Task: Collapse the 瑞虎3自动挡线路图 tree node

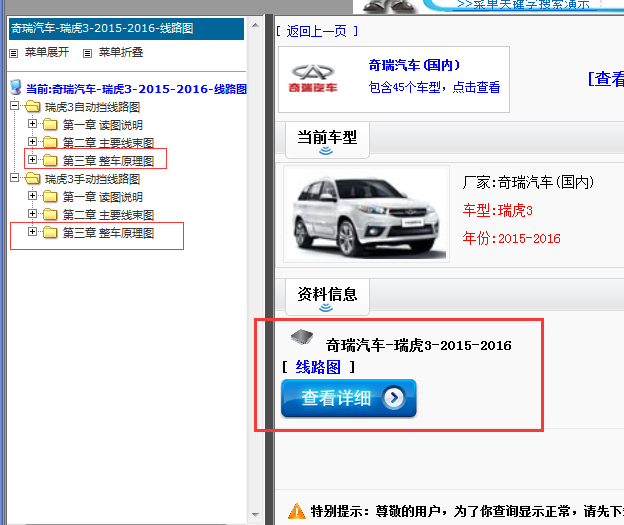Action: [x=15, y=106]
